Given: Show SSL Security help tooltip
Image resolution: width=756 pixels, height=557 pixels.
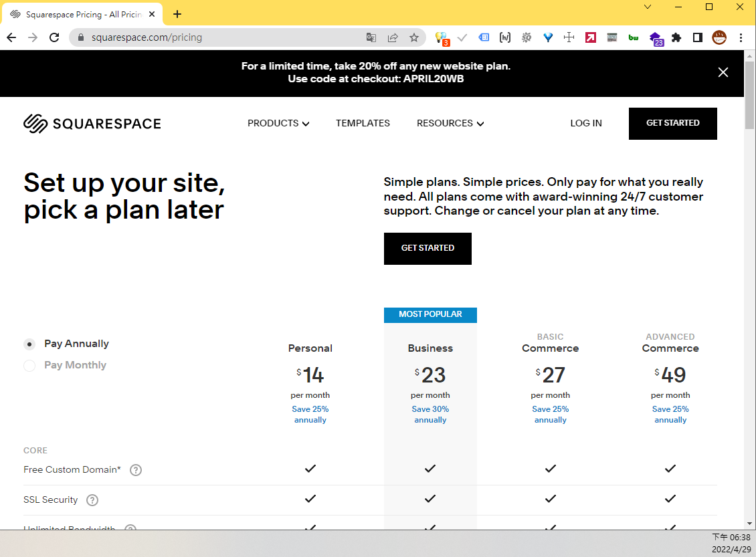Looking at the screenshot, I should click(92, 500).
